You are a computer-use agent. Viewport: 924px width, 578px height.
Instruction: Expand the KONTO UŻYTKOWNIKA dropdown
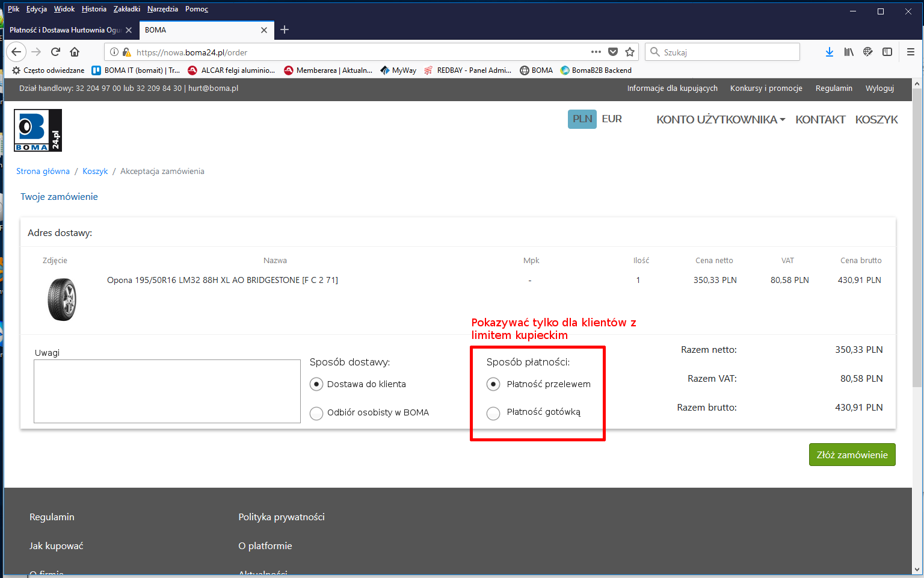721,119
